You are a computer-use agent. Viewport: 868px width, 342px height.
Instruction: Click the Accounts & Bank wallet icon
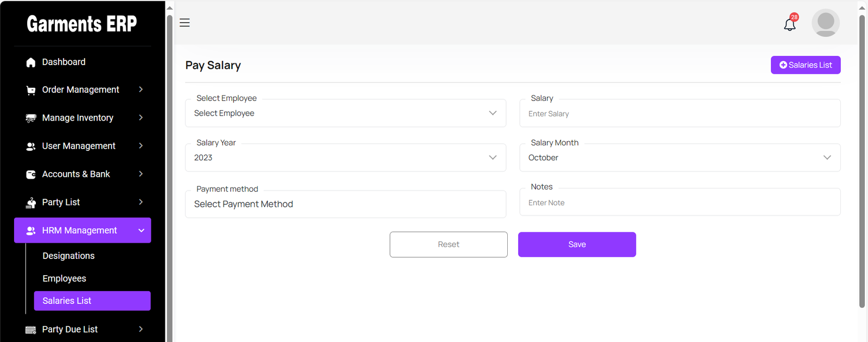[31, 174]
